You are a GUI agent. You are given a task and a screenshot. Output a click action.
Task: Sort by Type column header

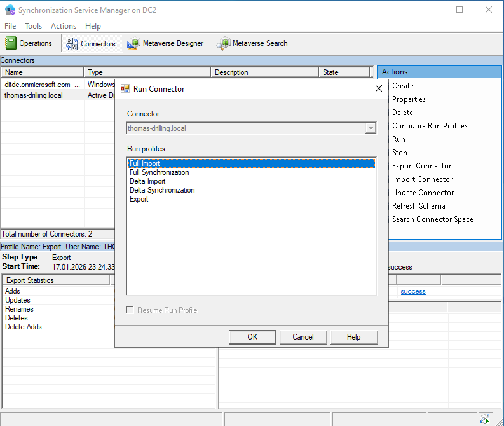[147, 72]
